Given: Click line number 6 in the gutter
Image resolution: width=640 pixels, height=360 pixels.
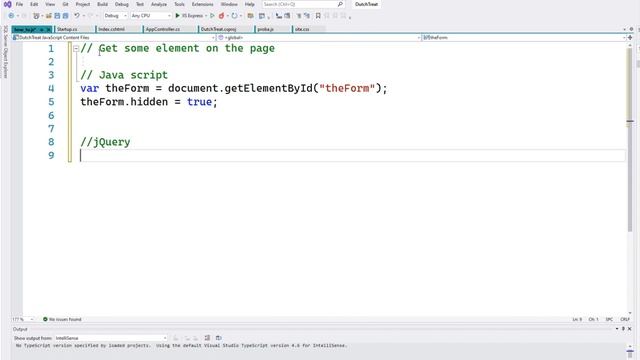Looking at the screenshot, I should point(51,116).
